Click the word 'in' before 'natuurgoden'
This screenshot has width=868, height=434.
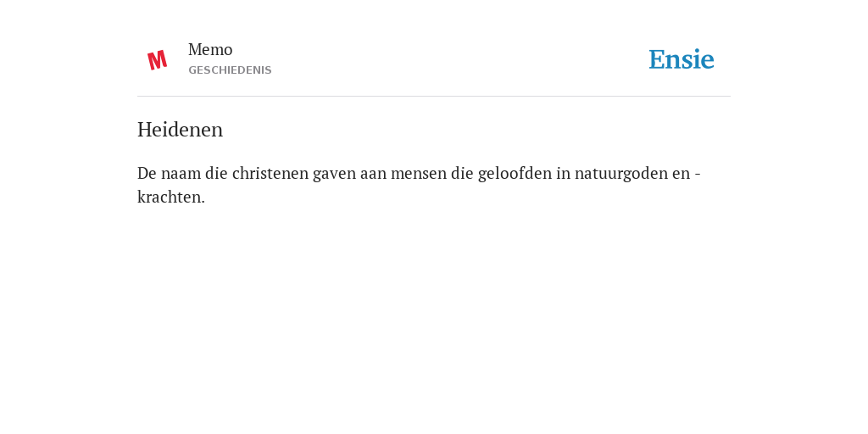tap(564, 173)
